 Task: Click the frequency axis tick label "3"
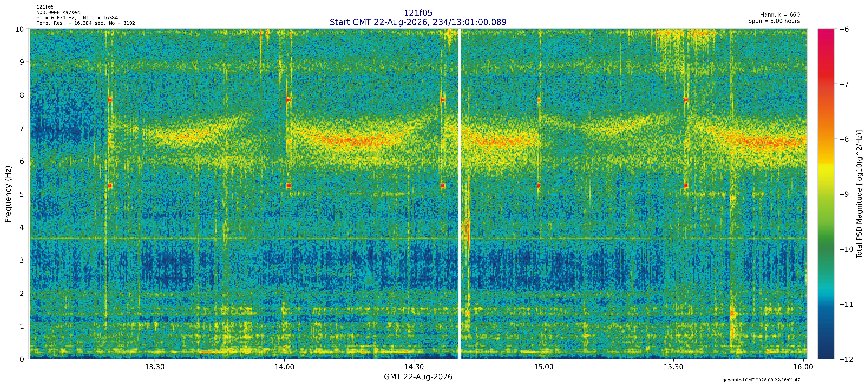[22, 260]
